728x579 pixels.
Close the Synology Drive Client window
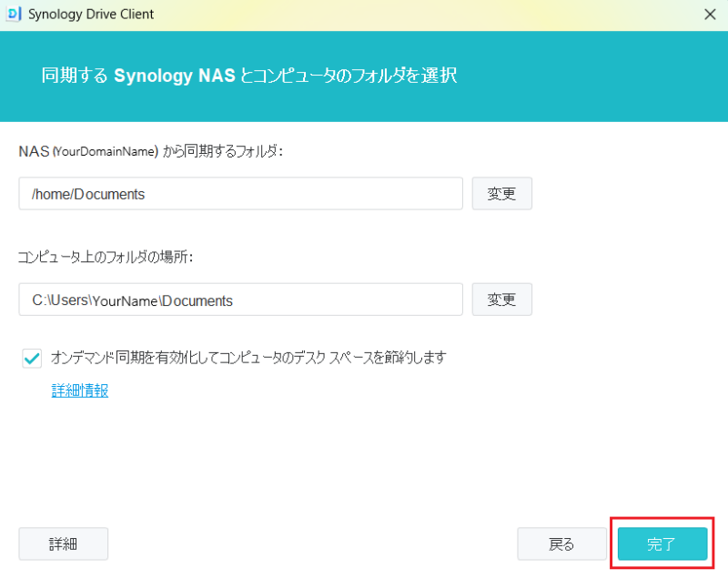tap(710, 15)
